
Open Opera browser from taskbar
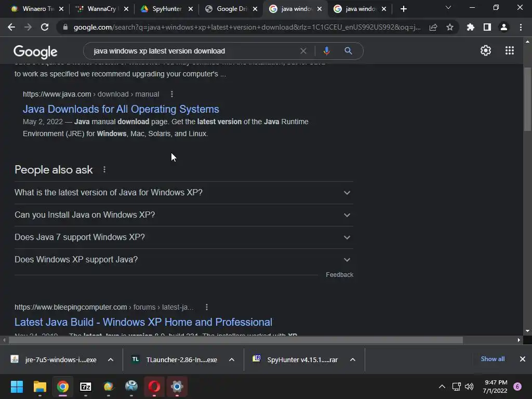pyautogui.click(x=154, y=387)
